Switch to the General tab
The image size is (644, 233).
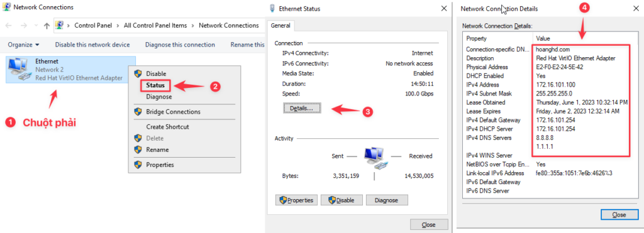click(x=280, y=25)
